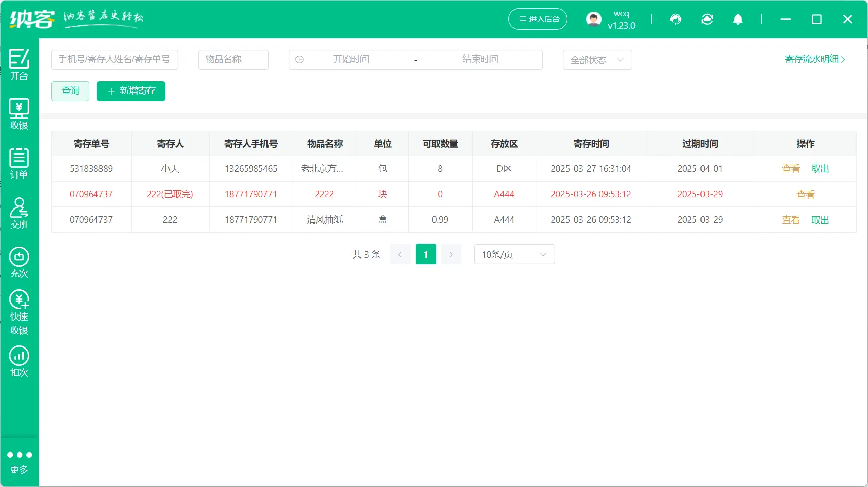Viewport: 868px width, 487px height.
Task: Click the 纳客 logo
Action: (32, 19)
